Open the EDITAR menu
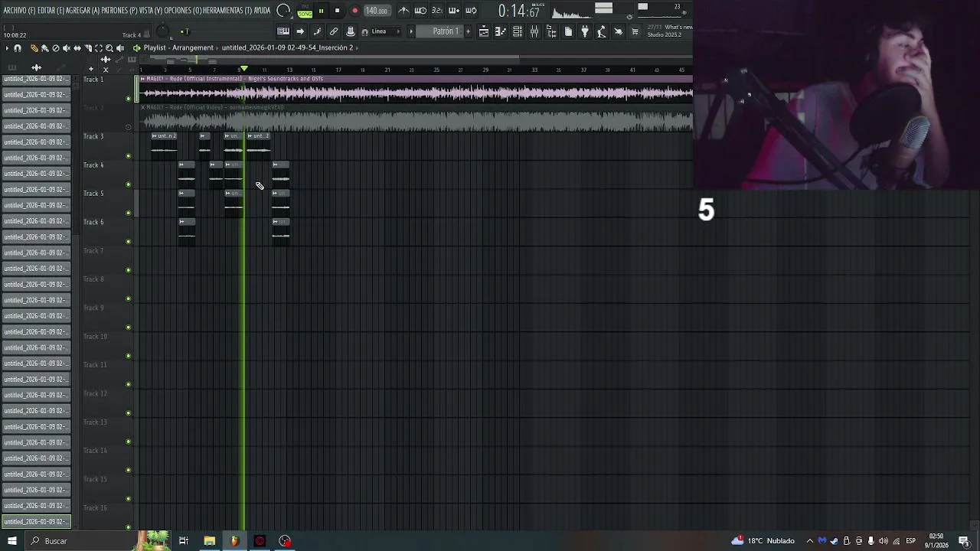This screenshot has width=980, height=551. (x=51, y=11)
